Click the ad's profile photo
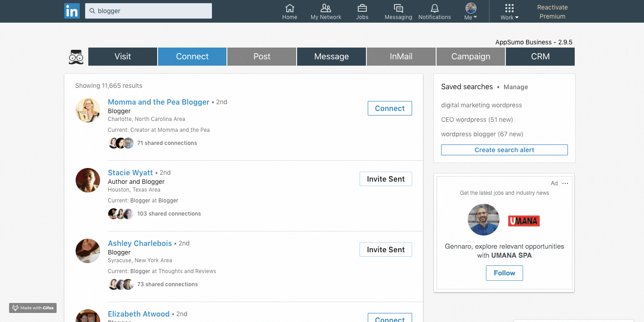The width and height of the screenshot is (644, 322). (484, 220)
